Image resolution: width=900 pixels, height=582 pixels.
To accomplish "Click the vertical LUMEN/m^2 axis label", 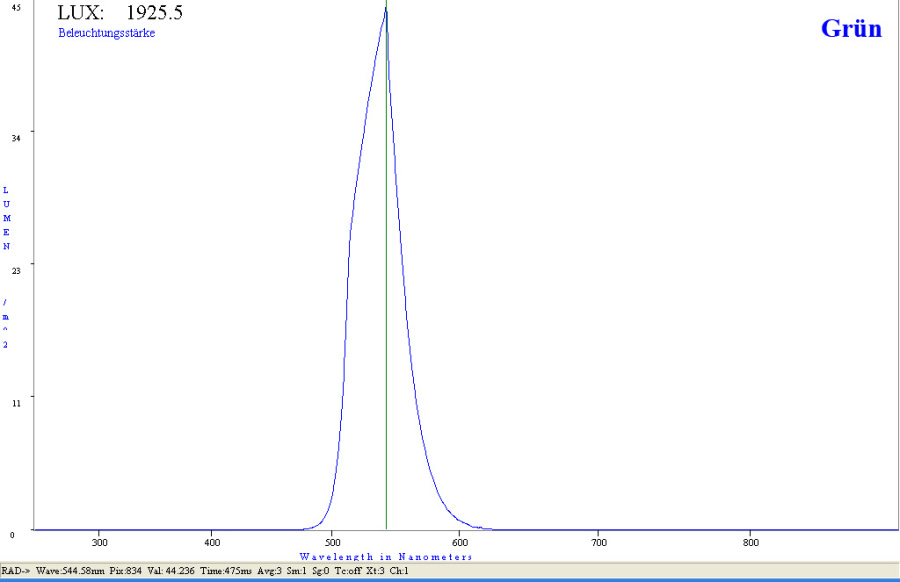I will [7, 267].
